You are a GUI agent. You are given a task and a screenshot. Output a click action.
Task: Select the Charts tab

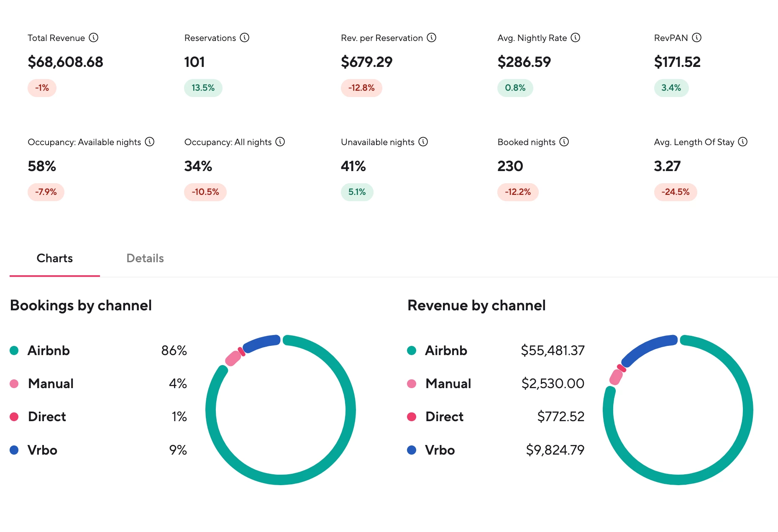coord(55,258)
